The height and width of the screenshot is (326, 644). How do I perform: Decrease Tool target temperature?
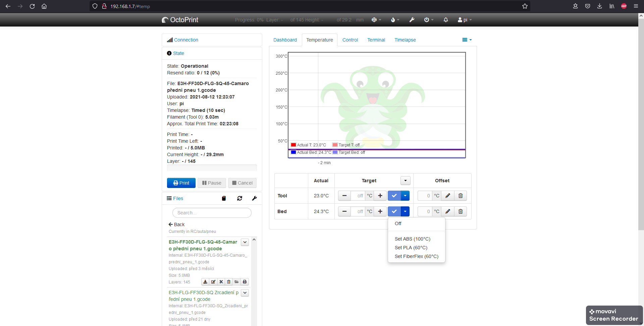click(344, 196)
